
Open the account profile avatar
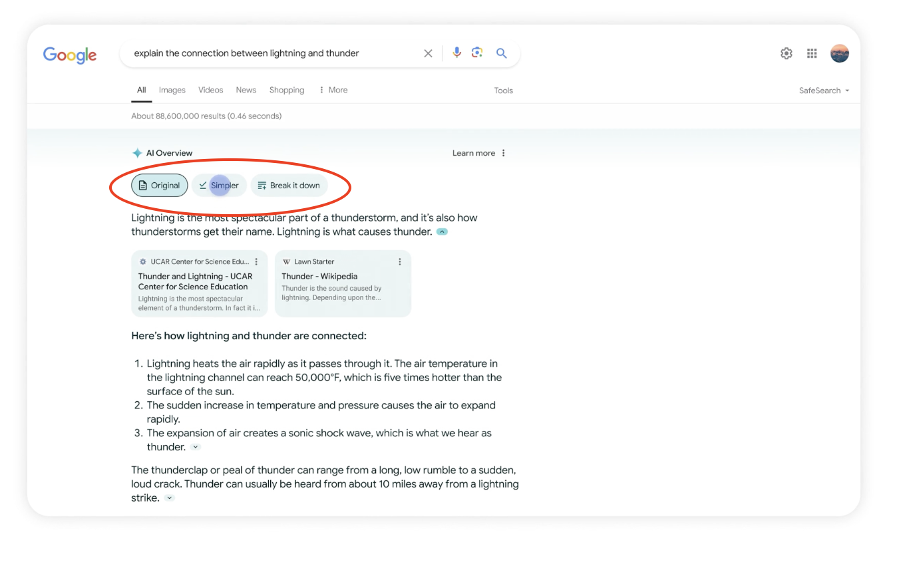840,53
